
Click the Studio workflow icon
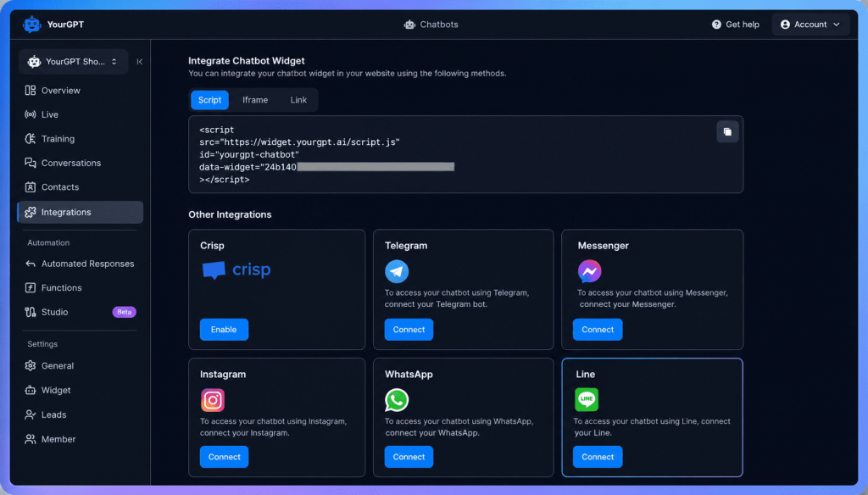point(31,312)
